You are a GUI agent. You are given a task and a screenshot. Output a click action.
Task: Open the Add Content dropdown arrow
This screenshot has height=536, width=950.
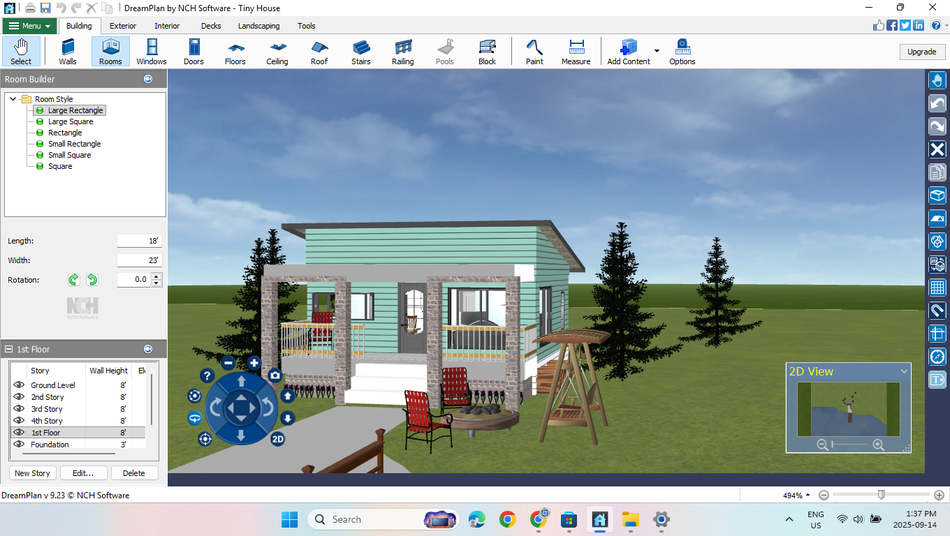(657, 51)
